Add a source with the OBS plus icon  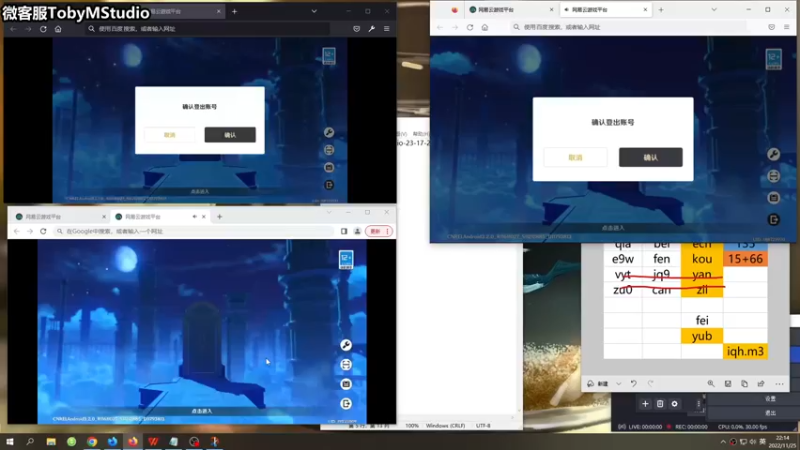pyautogui.click(x=645, y=404)
